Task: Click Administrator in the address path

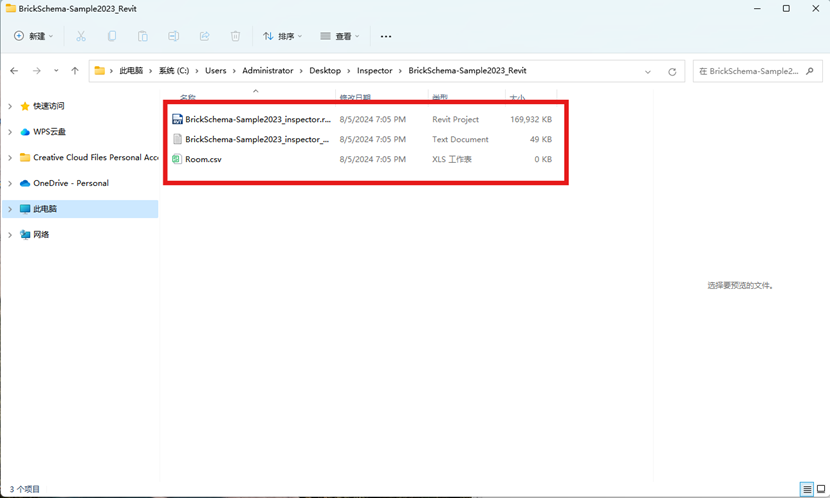Action: pyautogui.click(x=267, y=70)
